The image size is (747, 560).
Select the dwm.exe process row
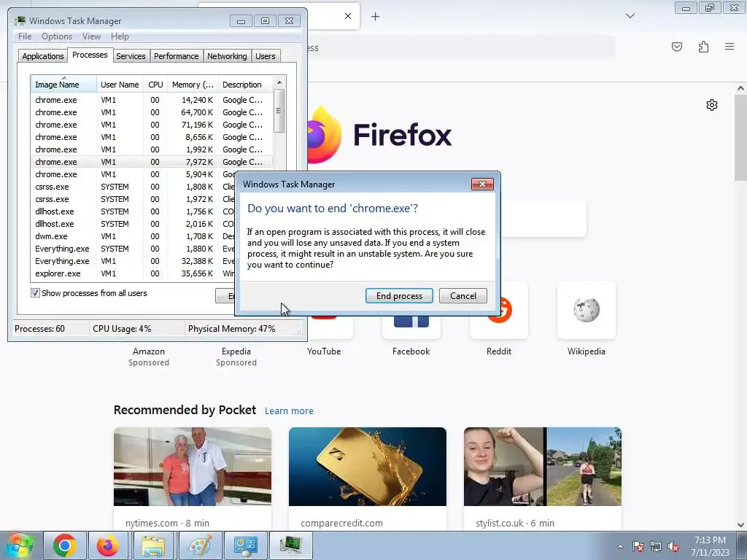[134, 236]
